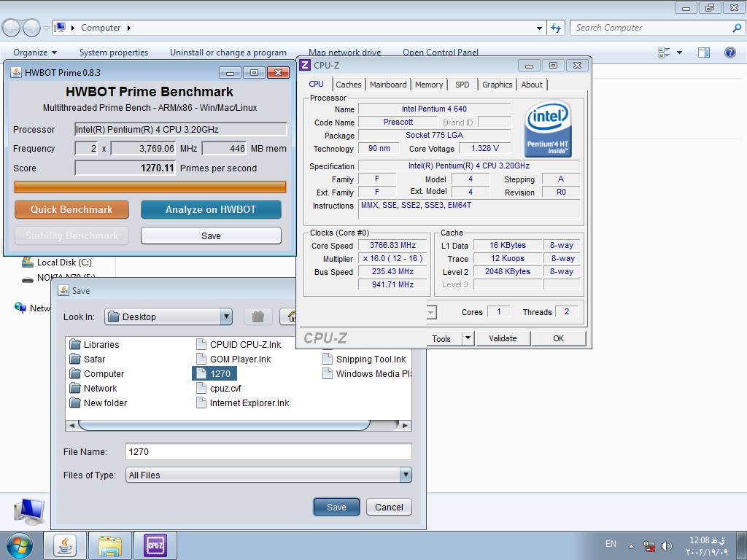Open the recent pages arrow beside forward button
The image size is (747, 560).
(46, 28)
